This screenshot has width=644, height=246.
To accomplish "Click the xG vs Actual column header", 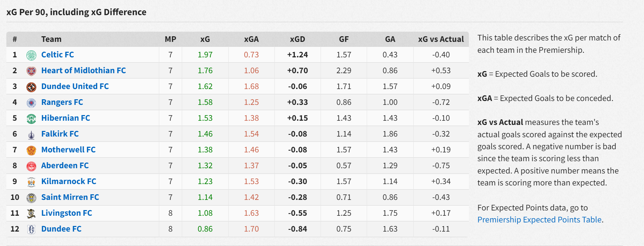I will (x=441, y=39).
